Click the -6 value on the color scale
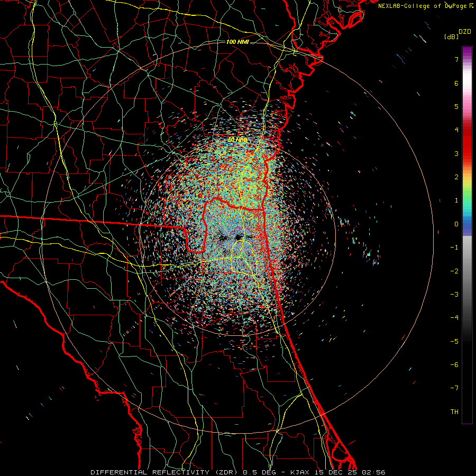 [454, 364]
